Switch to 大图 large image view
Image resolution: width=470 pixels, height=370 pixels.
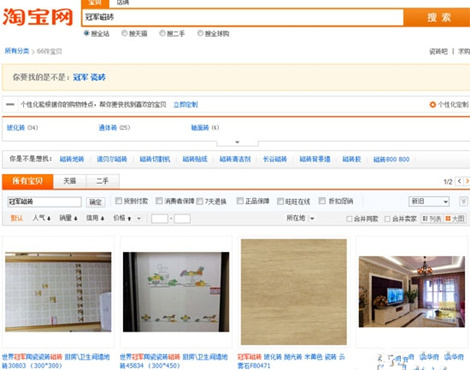point(455,219)
